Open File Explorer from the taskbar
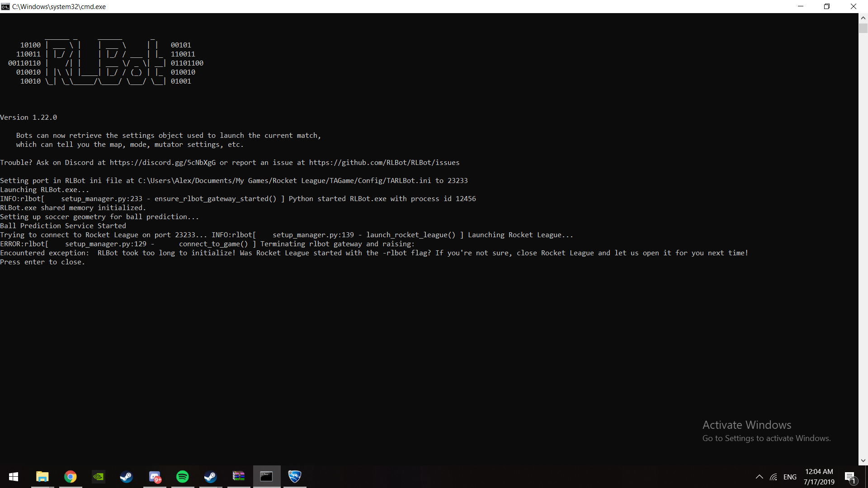Image resolution: width=868 pixels, height=488 pixels. 42,477
